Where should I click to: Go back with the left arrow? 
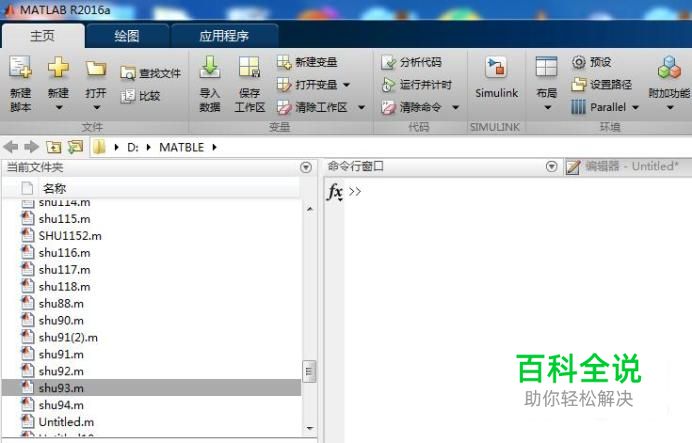pyautogui.click(x=11, y=147)
